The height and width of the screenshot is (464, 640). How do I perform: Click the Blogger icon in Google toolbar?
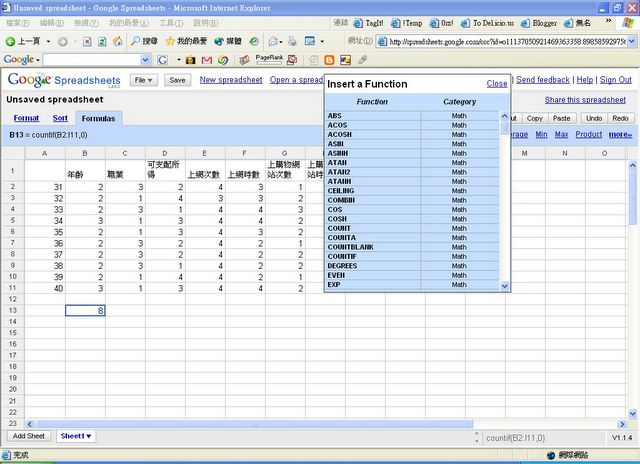329,60
